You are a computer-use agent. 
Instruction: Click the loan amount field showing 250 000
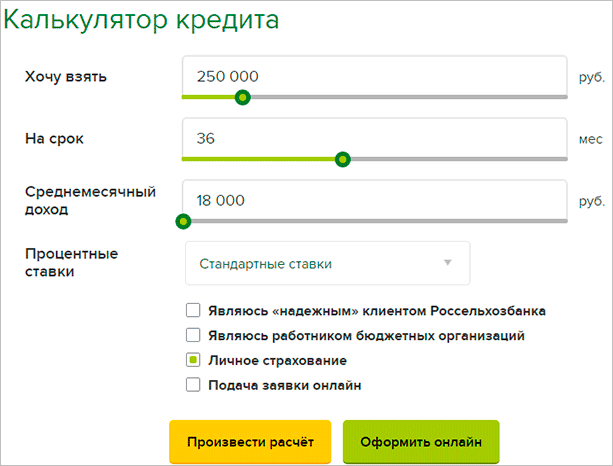374,76
